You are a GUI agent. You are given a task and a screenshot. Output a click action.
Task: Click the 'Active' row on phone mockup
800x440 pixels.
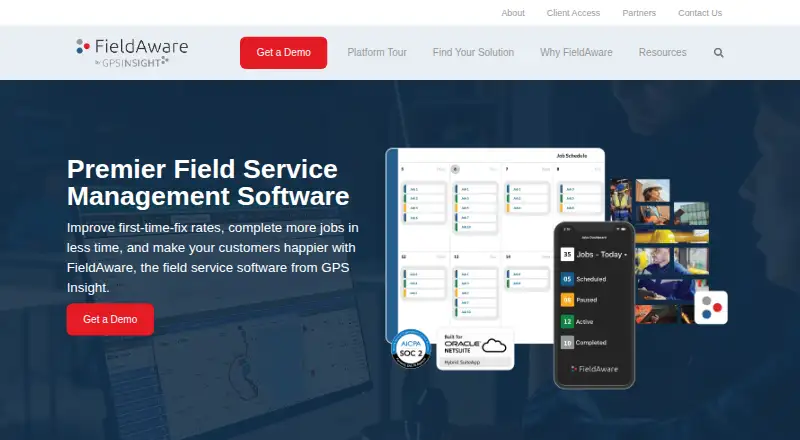coord(578,322)
